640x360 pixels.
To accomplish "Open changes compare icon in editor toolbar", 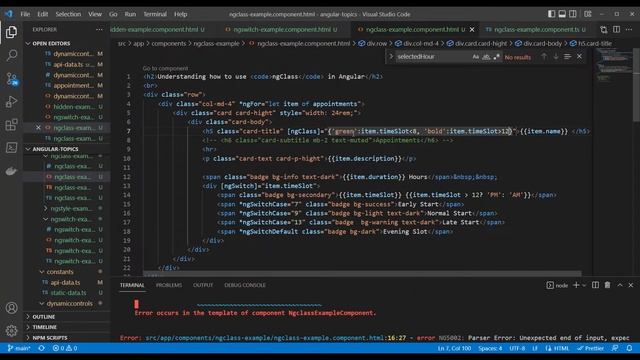I will click(x=604, y=29).
